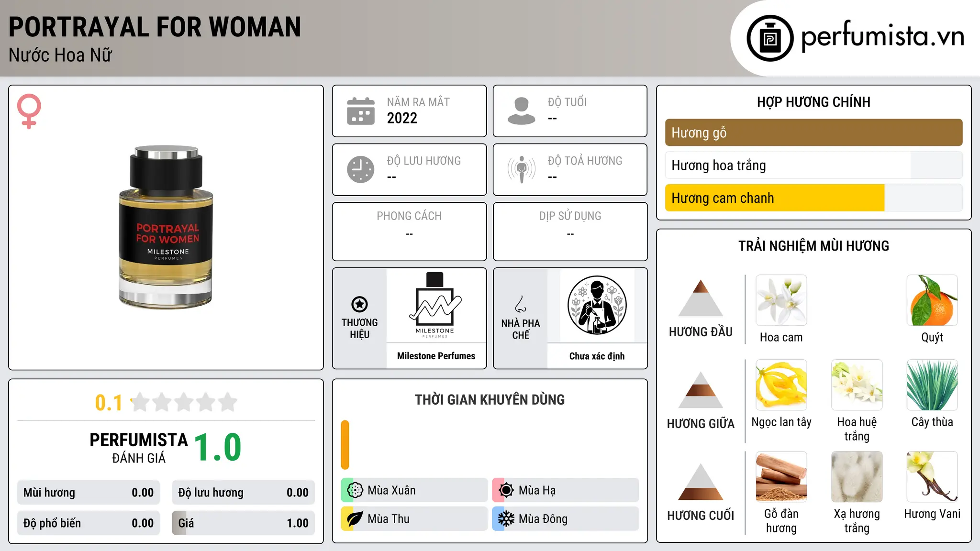
Task: Click the PORTRAYAL FOR WOMAN title
Action: (155, 27)
